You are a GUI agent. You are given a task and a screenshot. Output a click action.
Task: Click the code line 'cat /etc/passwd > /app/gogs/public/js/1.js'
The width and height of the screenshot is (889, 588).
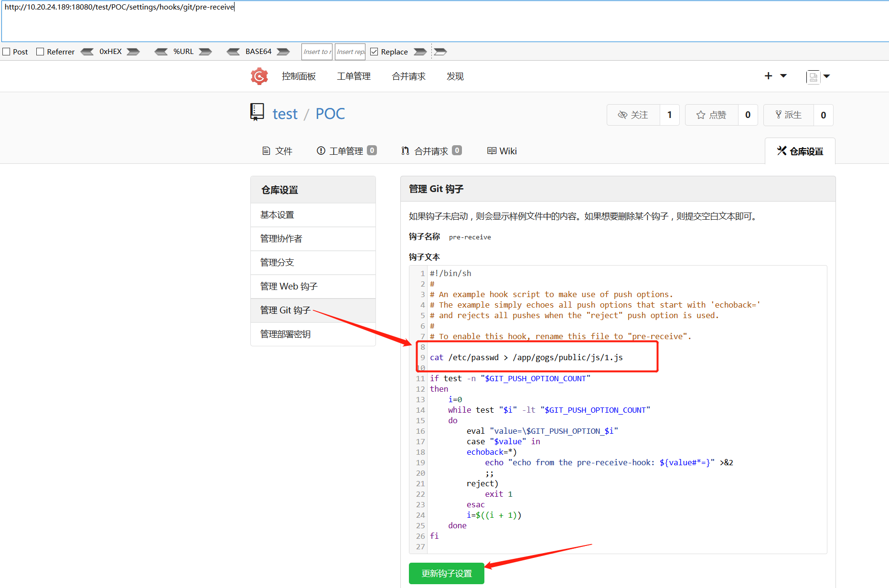coord(526,357)
